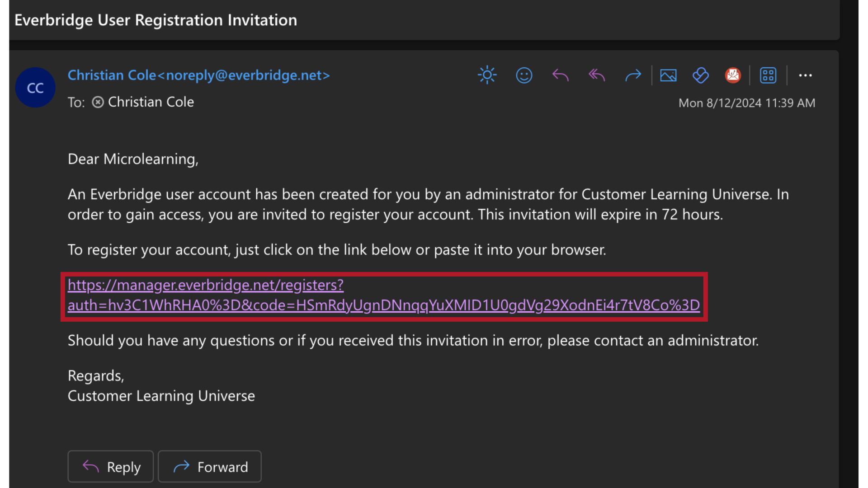
Task: Click the Reply button at the bottom
Action: (110, 466)
